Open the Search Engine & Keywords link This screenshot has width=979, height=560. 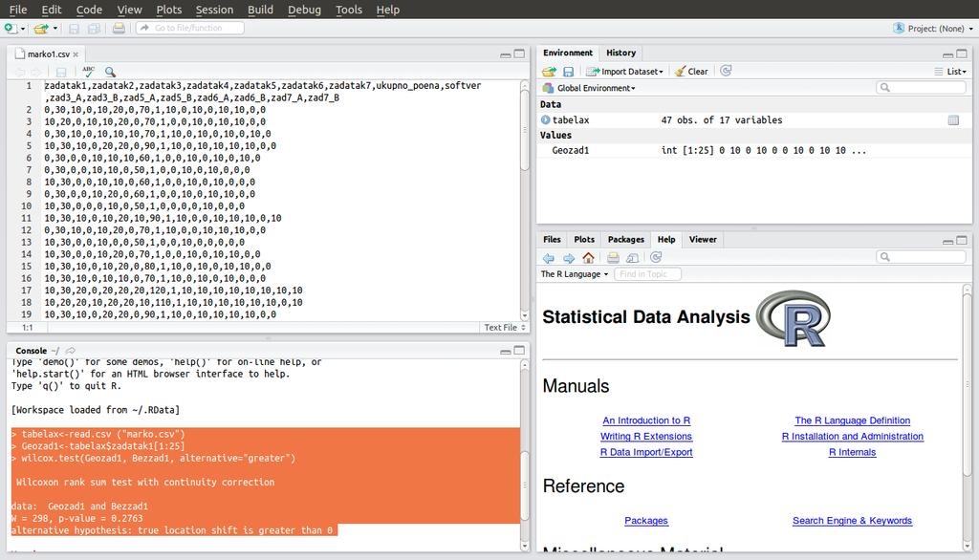[x=852, y=521]
